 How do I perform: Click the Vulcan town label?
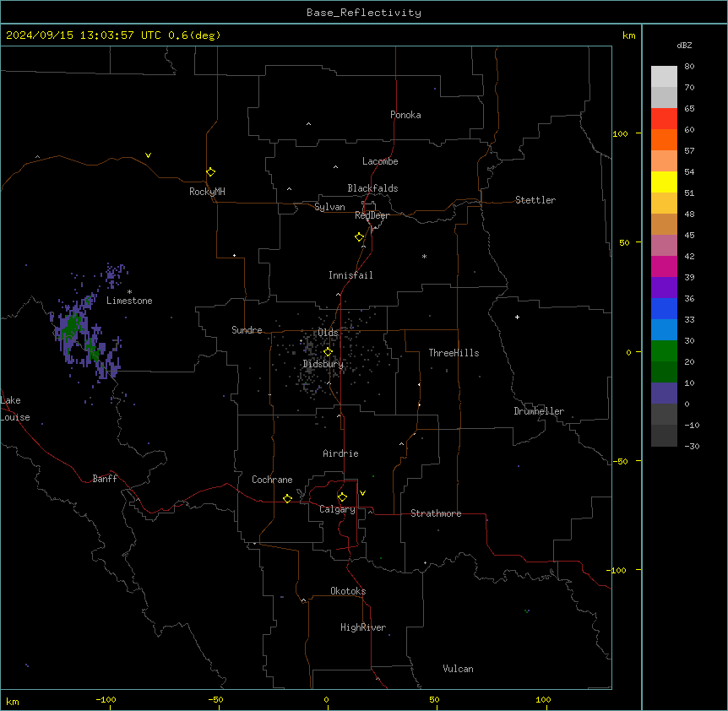pos(459,669)
